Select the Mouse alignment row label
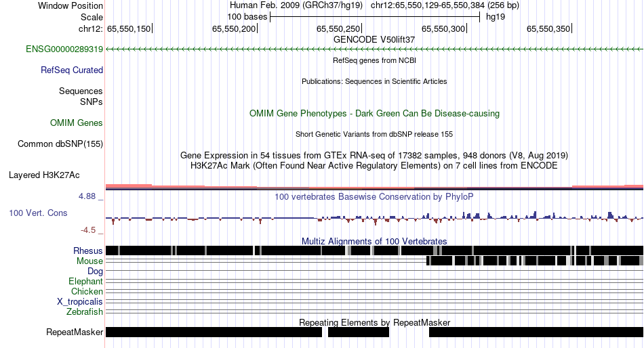Viewport: 644px width, 348px height. click(x=89, y=261)
